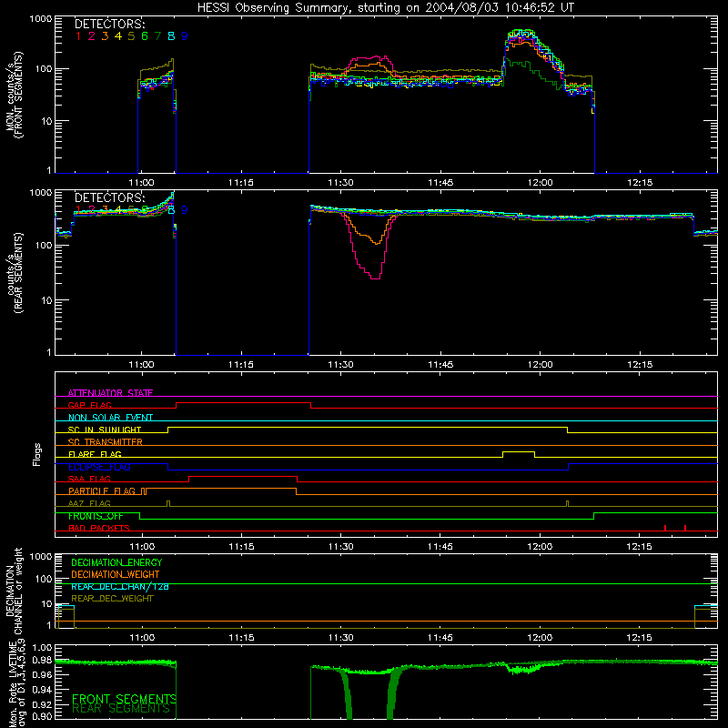Click the raised FLARE FLAG segment near 11:57
The height and width of the screenshot is (728, 728).
point(519,451)
